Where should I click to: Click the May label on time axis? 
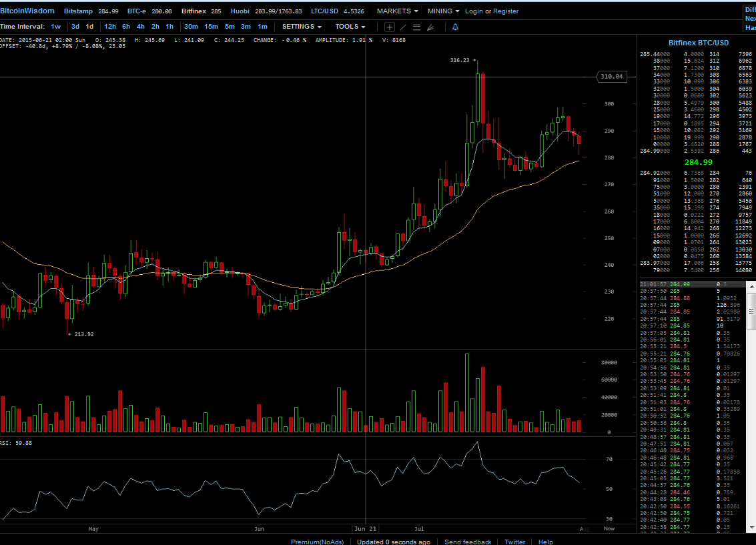(93, 528)
